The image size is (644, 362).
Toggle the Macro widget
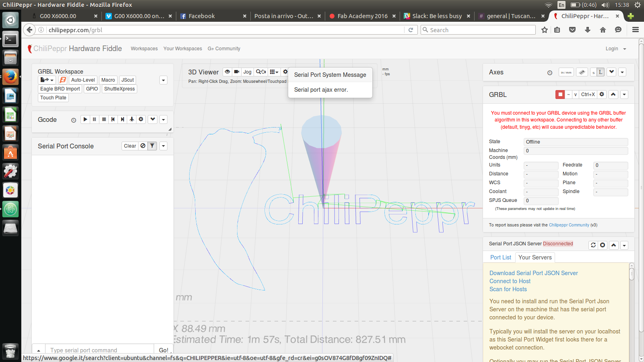pyautogui.click(x=108, y=80)
